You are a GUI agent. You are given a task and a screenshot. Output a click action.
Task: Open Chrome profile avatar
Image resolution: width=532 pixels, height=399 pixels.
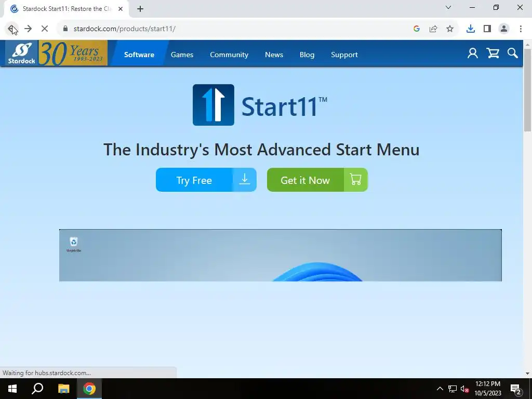pyautogui.click(x=504, y=29)
